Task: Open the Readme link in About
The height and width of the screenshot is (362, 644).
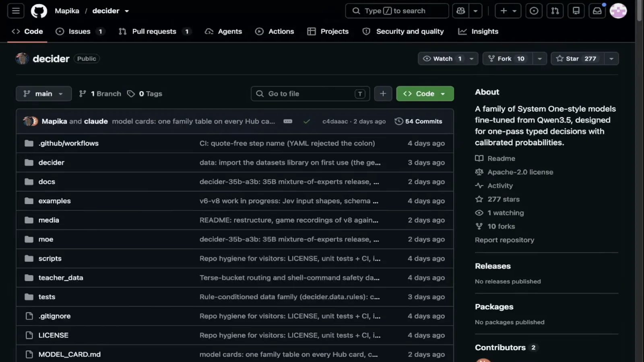Action: [495, 158]
